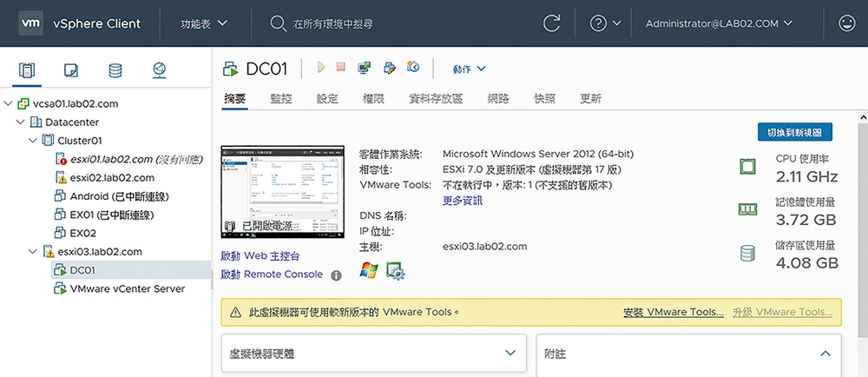Open the 更新 updates tab
Screen dimensions: 868x377
[x=590, y=99]
